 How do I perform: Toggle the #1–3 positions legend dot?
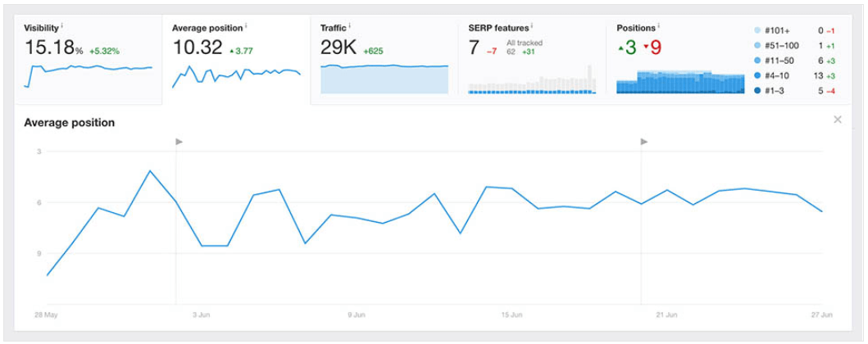tap(757, 90)
